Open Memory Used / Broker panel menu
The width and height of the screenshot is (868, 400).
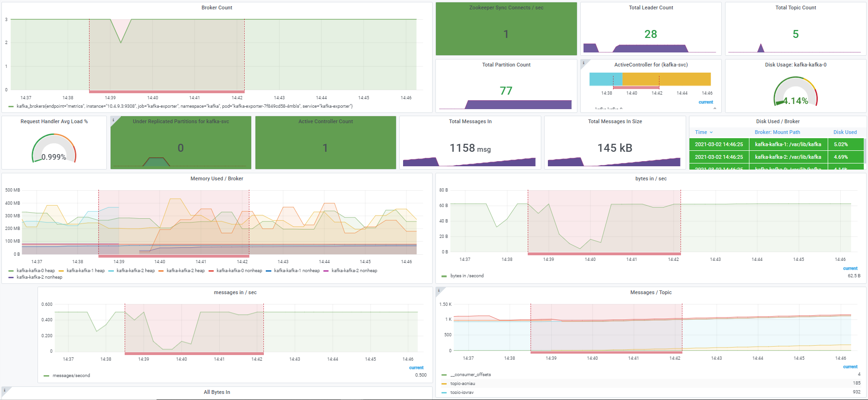point(217,178)
